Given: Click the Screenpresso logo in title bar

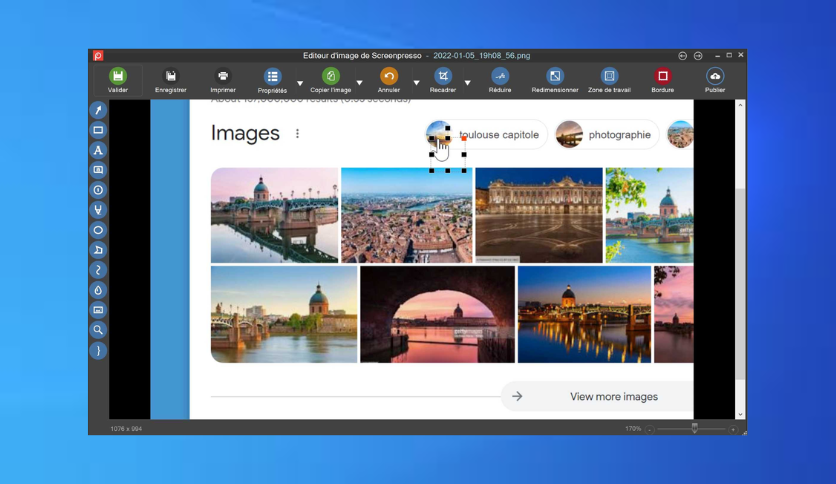Looking at the screenshot, I should point(98,55).
